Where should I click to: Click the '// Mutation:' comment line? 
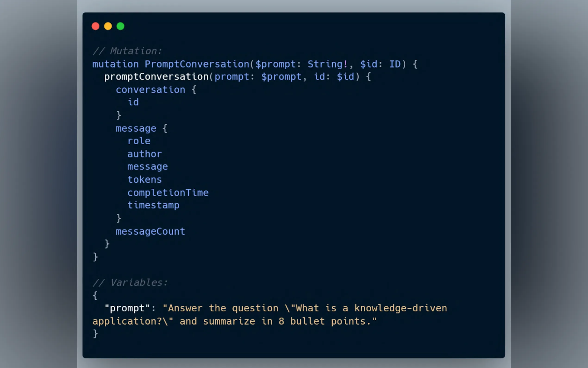[x=127, y=51]
